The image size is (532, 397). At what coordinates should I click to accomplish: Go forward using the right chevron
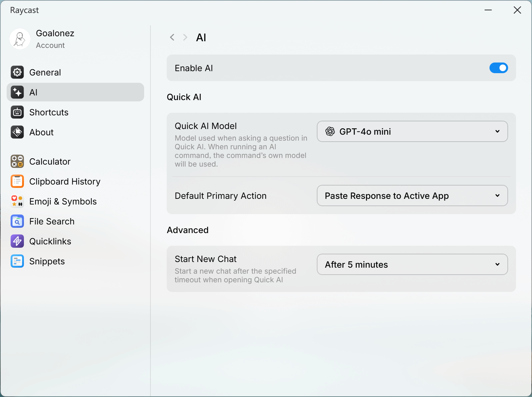coord(185,37)
